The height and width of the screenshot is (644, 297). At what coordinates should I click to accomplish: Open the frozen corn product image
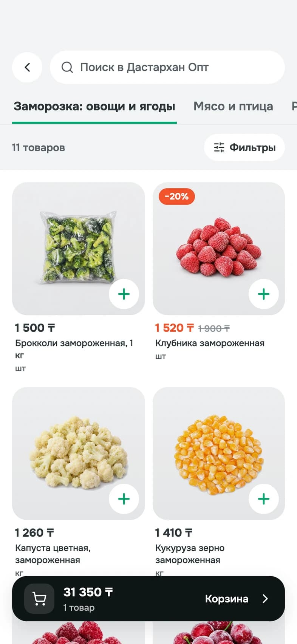219,454
